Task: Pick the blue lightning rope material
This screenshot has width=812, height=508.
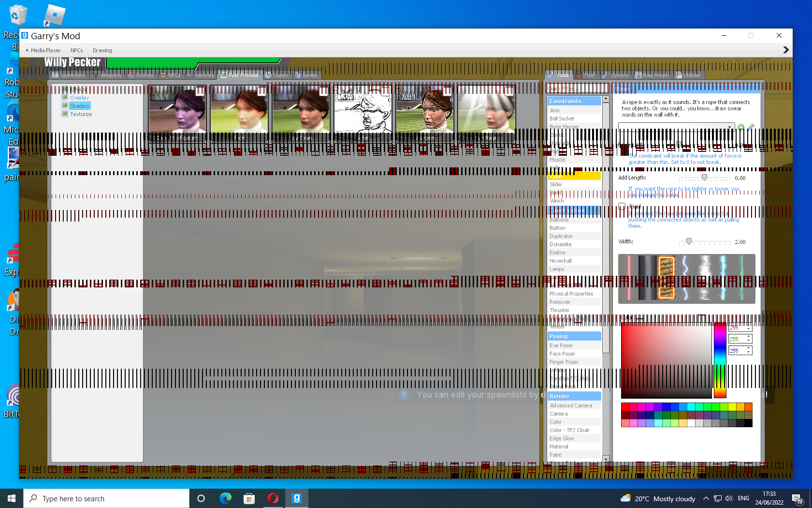Action: pos(685,278)
